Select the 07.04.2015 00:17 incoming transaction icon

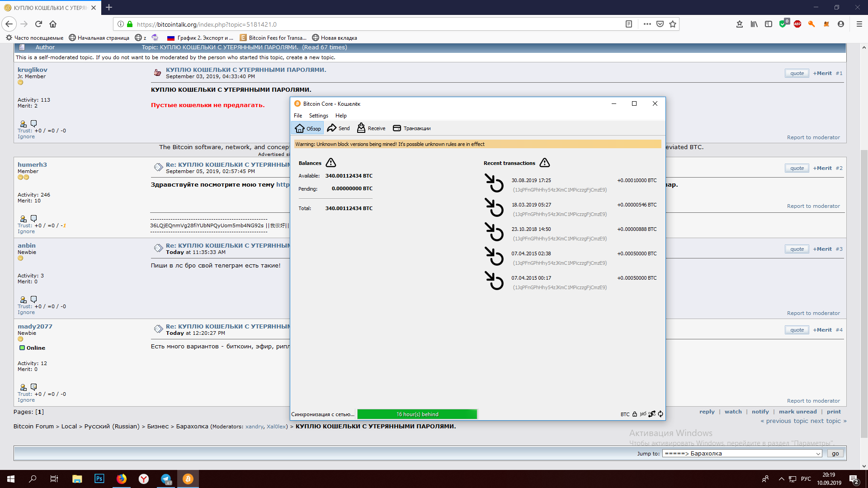[x=494, y=281]
